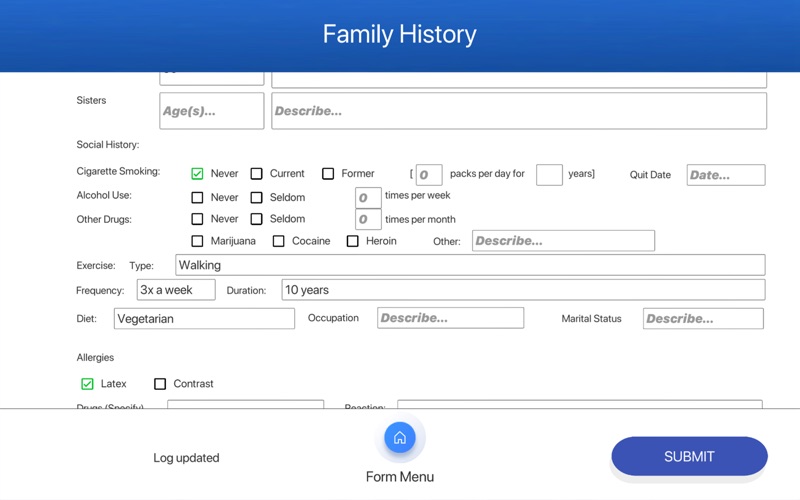The height and width of the screenshot is (500, 800).
Task: Check Seldom for Alcohol Use
Action: coord(257,197)
